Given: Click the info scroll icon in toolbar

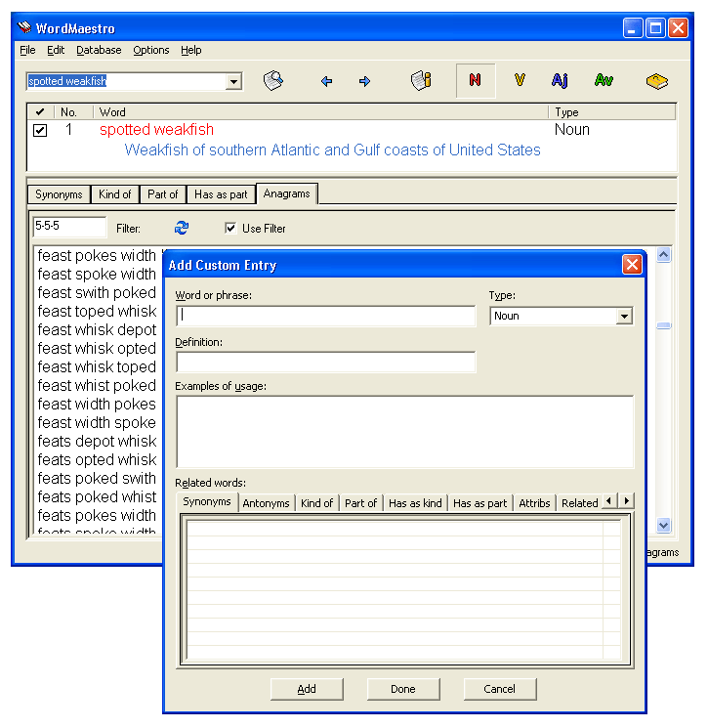Looking at the screenshot, I should [421, 81].
